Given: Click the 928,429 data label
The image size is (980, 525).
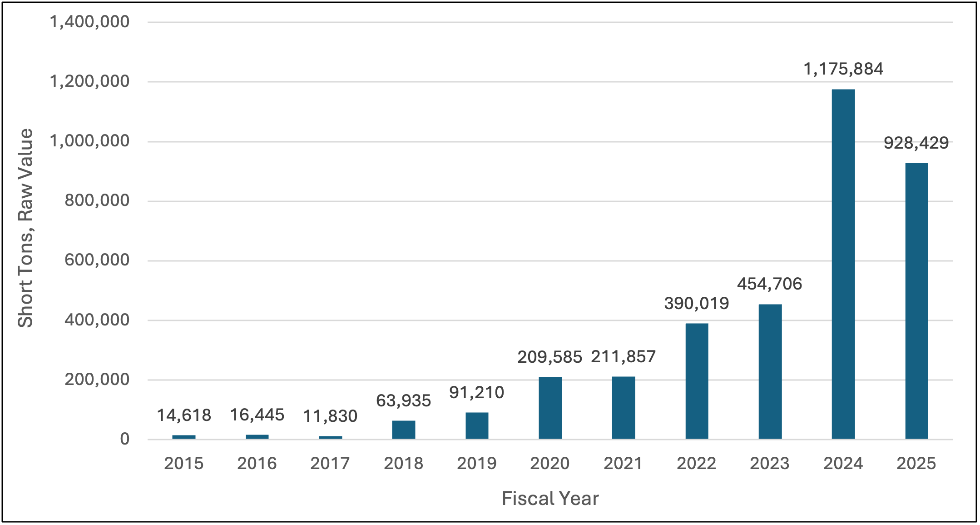Looking at the screenshot, I should coord(916,143).
